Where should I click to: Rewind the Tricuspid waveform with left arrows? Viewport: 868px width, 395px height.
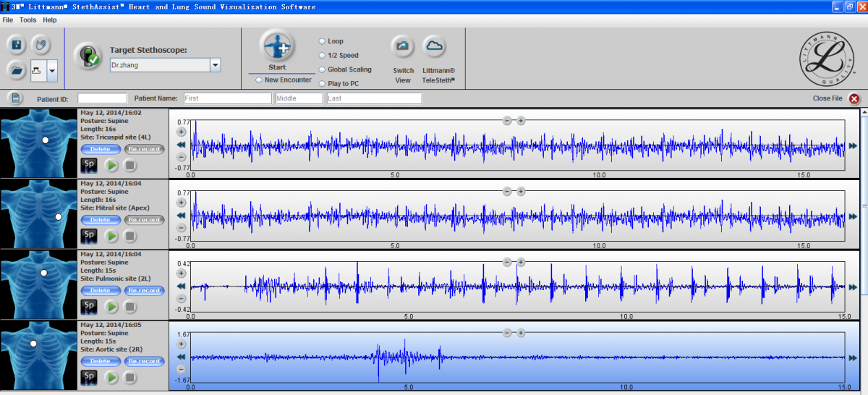tap(182, 145)
